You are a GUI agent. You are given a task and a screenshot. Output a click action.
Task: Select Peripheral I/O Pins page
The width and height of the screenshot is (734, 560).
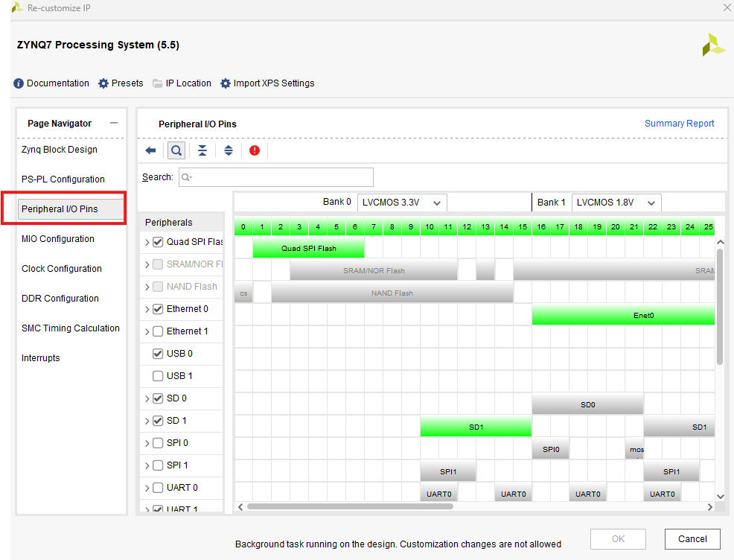pyautogui.click(x=71, y=209)
